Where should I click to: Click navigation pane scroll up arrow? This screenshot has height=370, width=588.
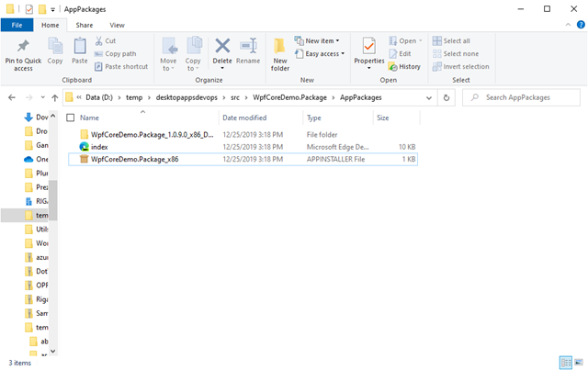tap(53, 117)
